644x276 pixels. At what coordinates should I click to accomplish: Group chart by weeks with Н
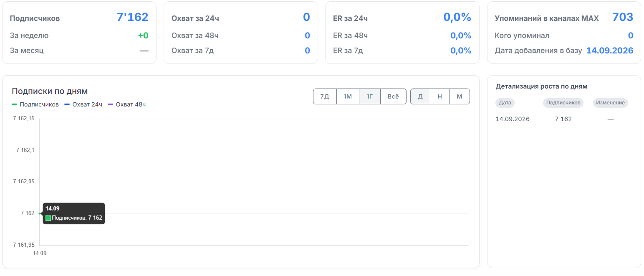tap(439, 96)
